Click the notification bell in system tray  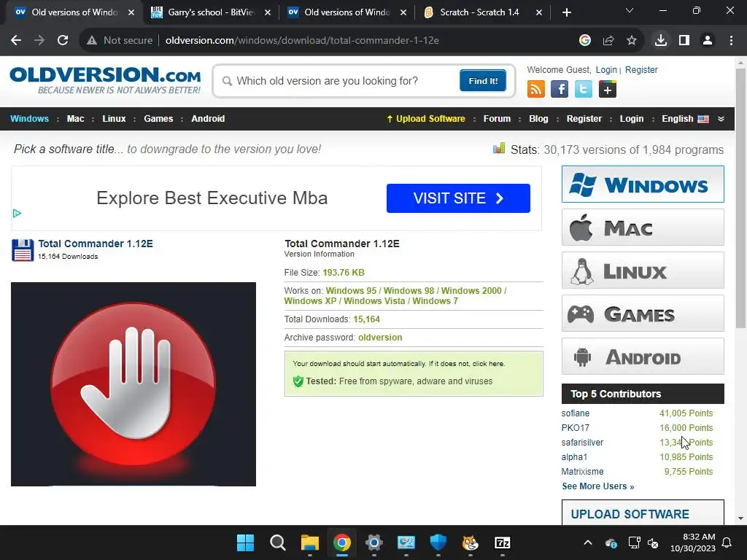(727, 542)
